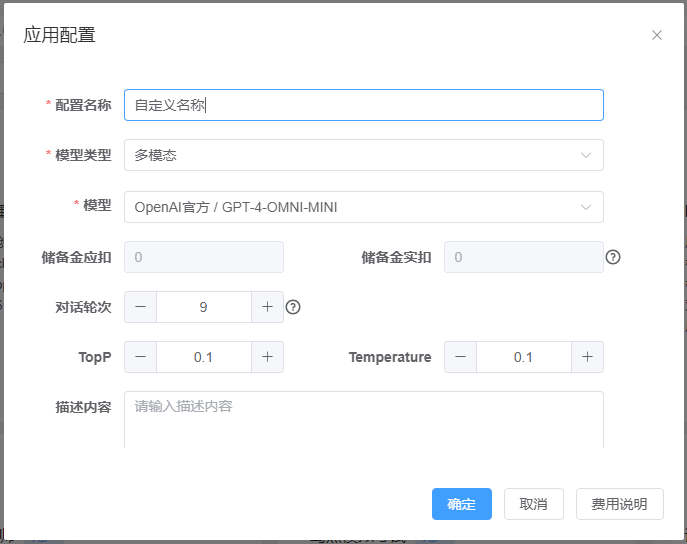Click the TopP value field showing 0.1
687x544 pixels.
click(x=203, y=357)
